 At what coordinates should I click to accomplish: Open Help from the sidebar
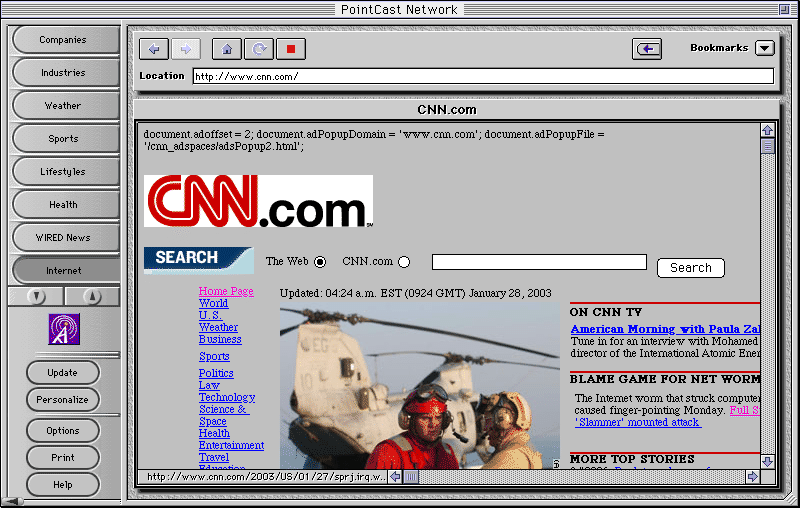(63, 485)
